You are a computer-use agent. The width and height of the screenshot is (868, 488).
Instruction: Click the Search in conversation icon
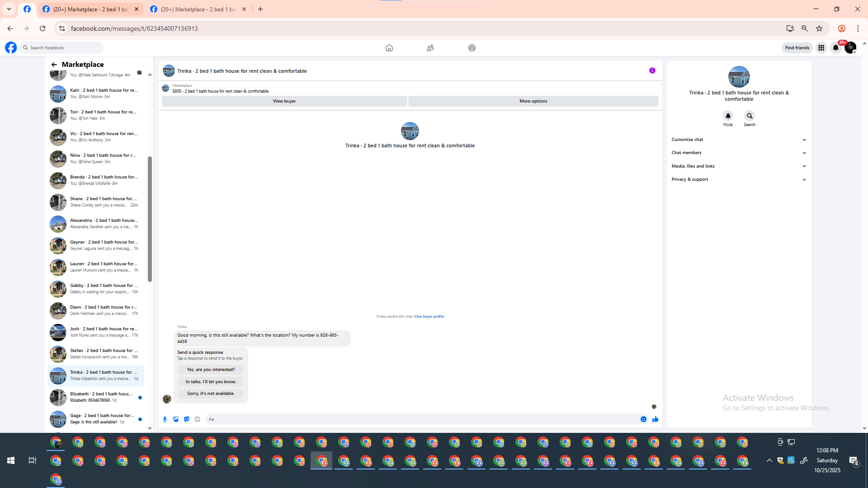tap(750, 116)
